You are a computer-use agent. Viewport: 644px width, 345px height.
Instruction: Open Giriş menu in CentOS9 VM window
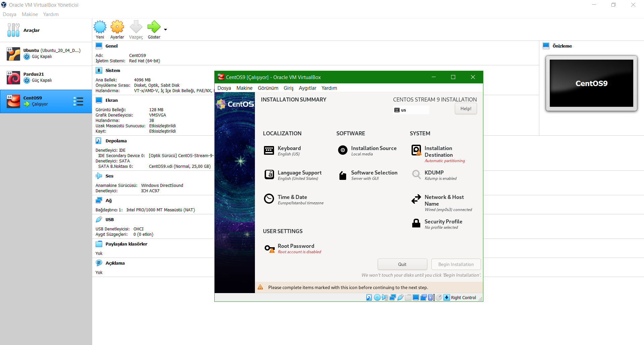(x=288, y=88)
